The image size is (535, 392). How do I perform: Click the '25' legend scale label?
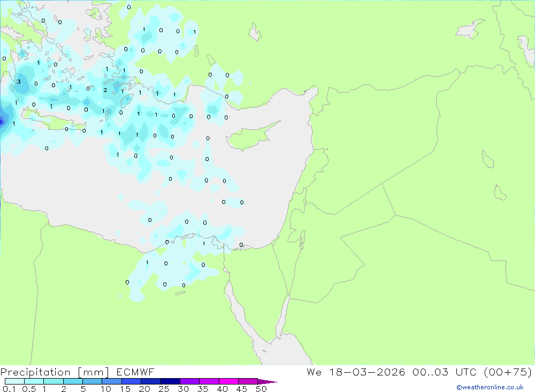pos(164,389)
